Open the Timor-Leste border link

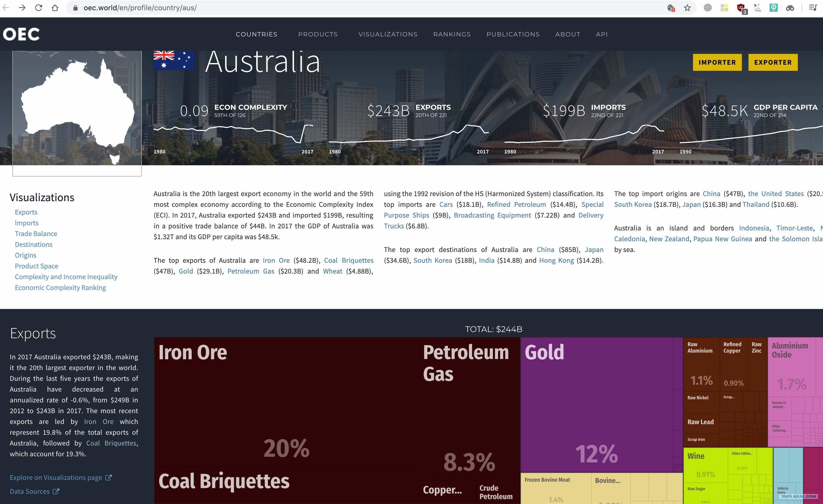tap(794, 228)
